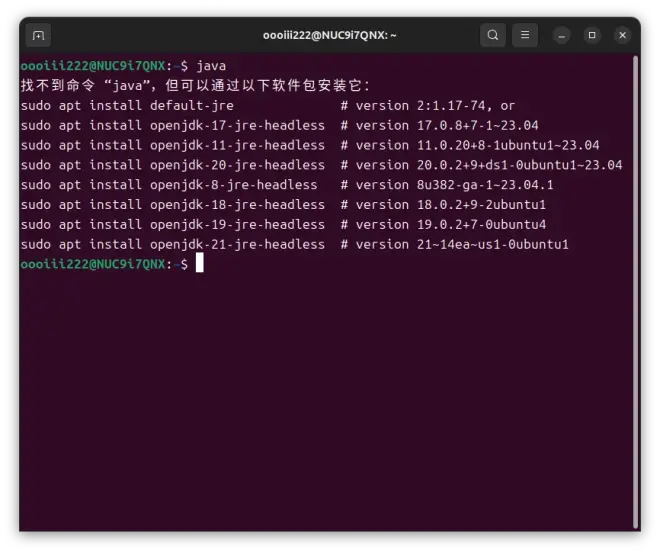Screen dimensions: 660x553
Task: Click version 21~14ea~us1-0ubuntu1 text
Action: (462, 244)
